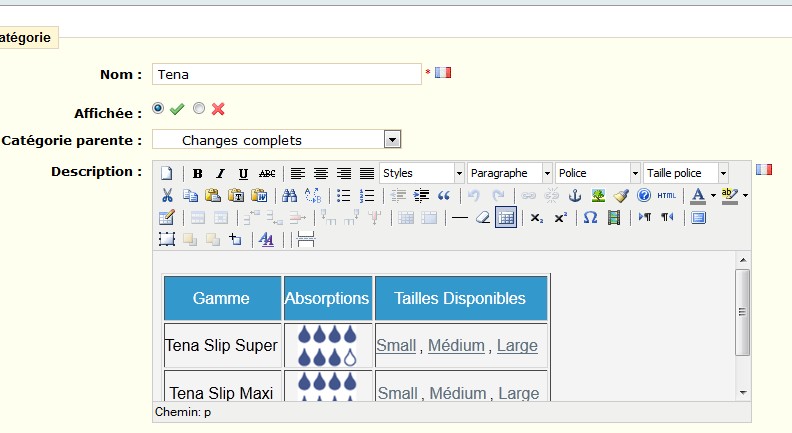
Task: Toggle the highlighted table guidelines icon
Action: [506, 218]
